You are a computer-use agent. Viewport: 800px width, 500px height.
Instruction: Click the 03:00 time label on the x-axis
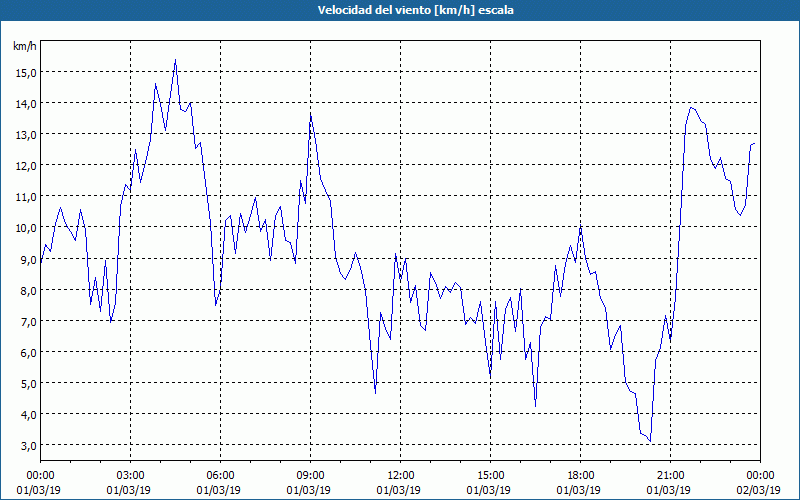(x=131, y=476)
